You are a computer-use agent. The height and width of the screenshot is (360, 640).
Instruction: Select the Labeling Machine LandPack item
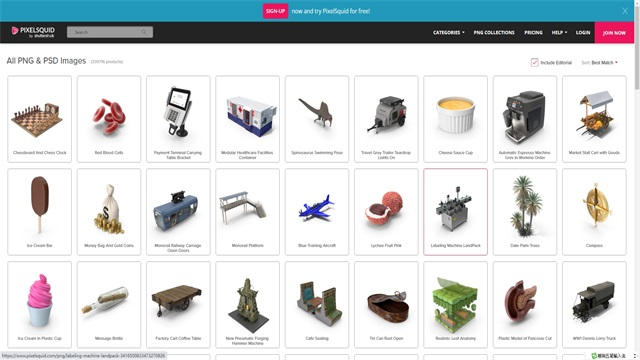(x=456, y=212)
